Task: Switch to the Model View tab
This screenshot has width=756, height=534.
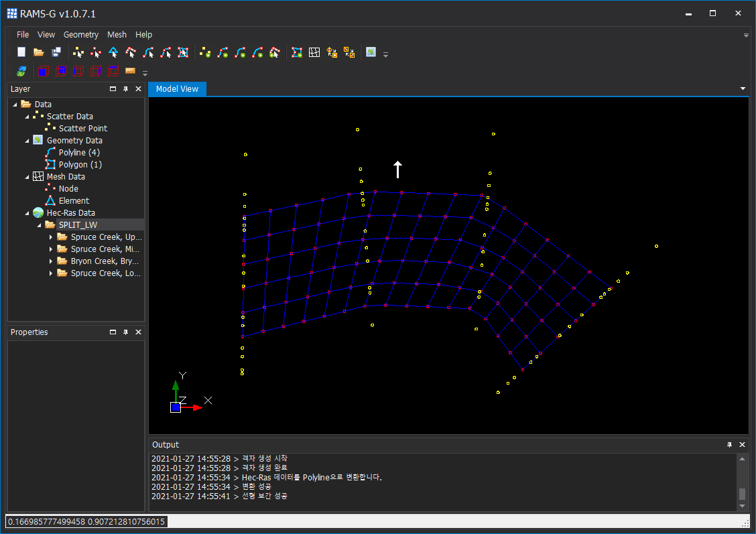Action: click(177, 88)
